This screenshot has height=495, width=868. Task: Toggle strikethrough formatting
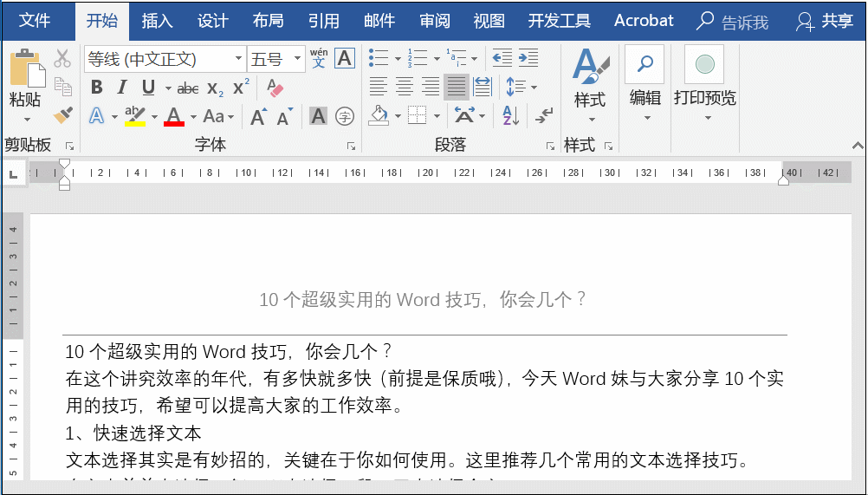click(188, 88)
